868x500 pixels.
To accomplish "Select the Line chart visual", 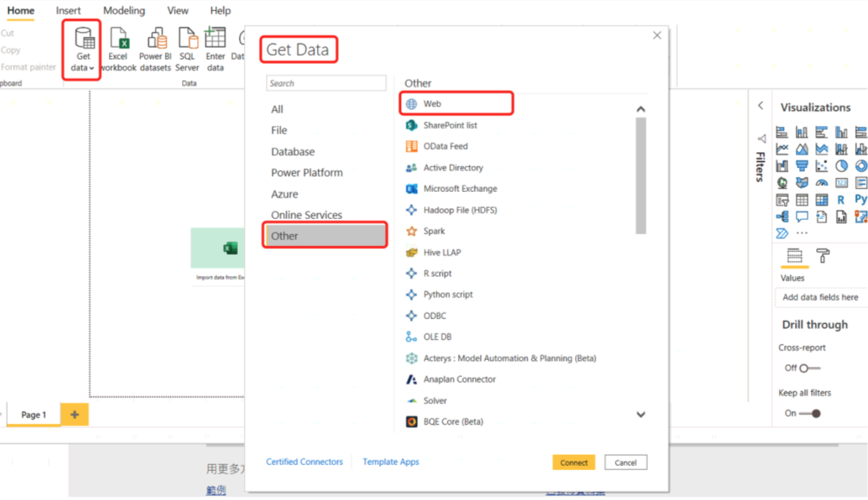I will 782,150.
